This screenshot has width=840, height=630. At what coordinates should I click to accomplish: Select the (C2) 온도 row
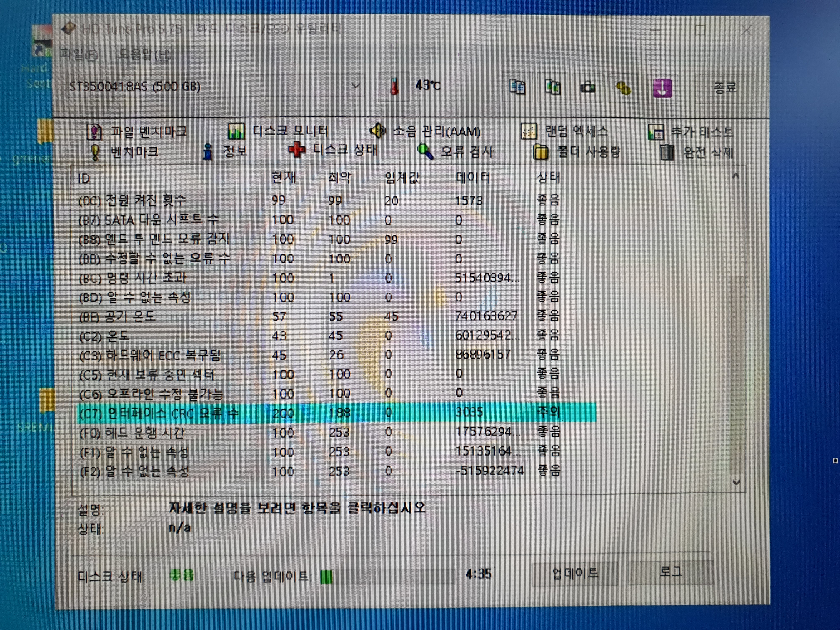point(336,335)
